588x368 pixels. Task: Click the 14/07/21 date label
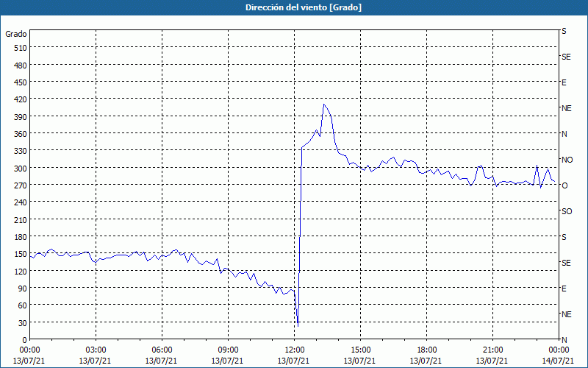point(558,361)
